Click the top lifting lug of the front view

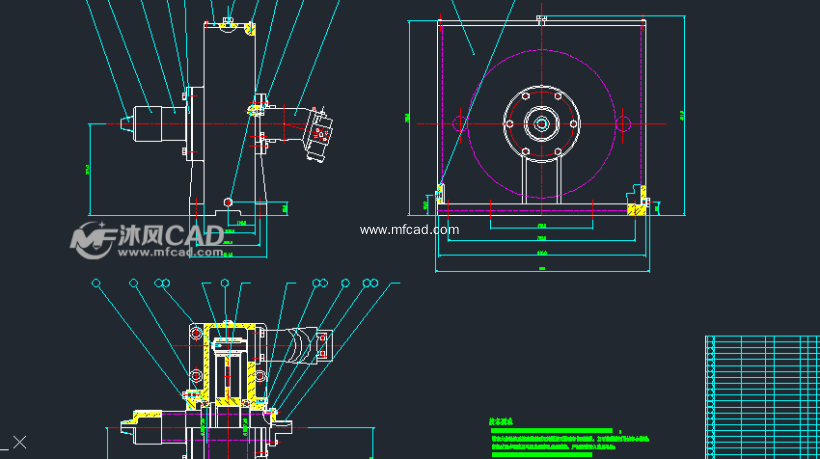[x=541, y=19]
